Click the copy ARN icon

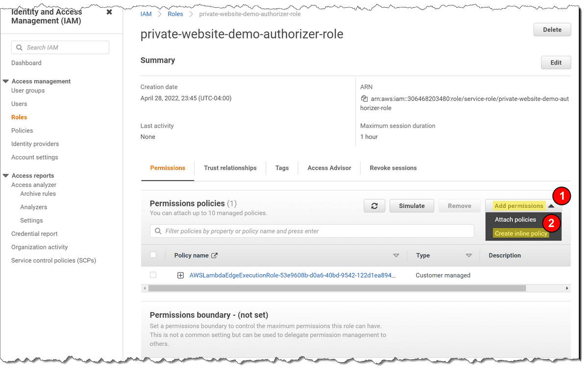tap(364, 98)
